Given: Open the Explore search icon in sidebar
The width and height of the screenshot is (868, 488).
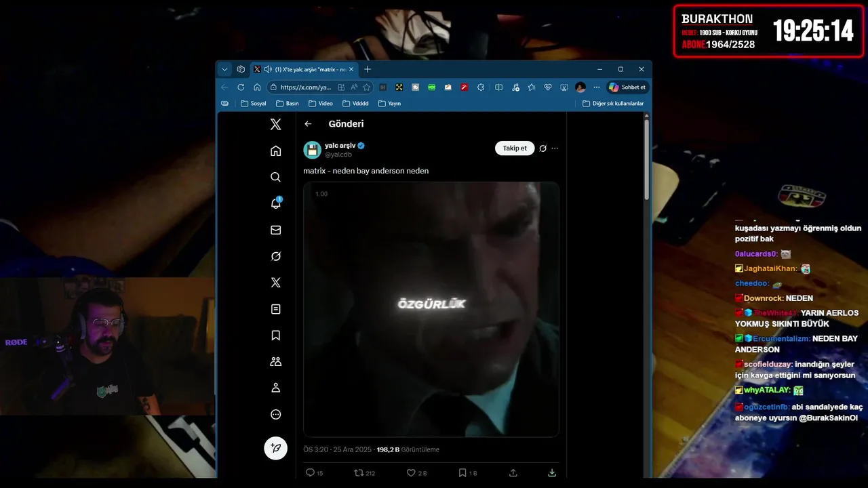Looking at the screenshot, I should coord(275,177).
